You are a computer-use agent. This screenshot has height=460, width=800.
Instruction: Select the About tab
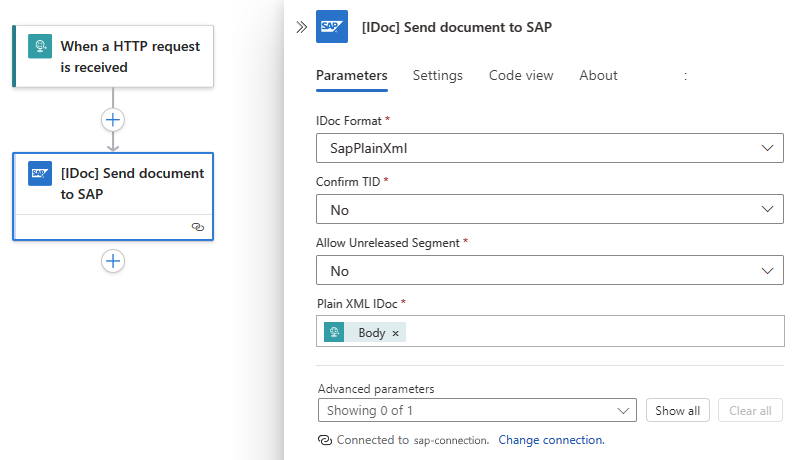[x=598, y=76]
